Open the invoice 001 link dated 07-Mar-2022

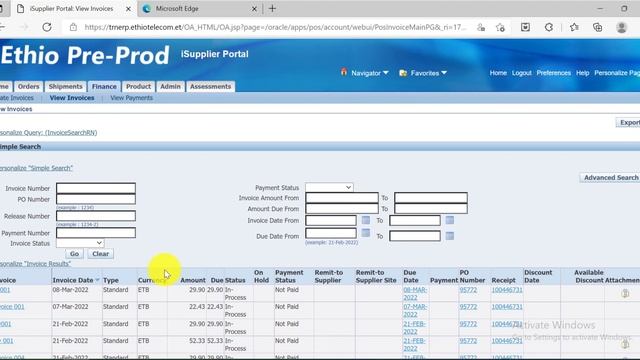[12, 307]
